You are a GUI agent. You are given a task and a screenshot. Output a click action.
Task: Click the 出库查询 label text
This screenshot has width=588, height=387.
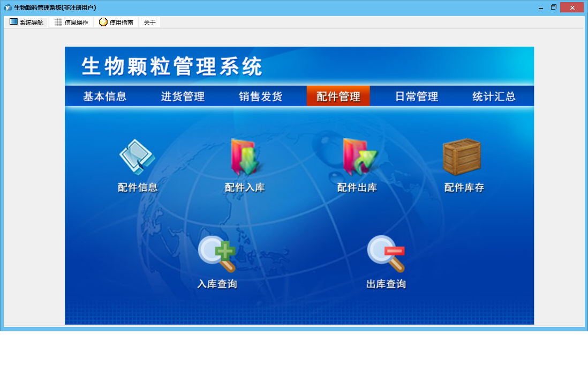[x=386, y=284]
